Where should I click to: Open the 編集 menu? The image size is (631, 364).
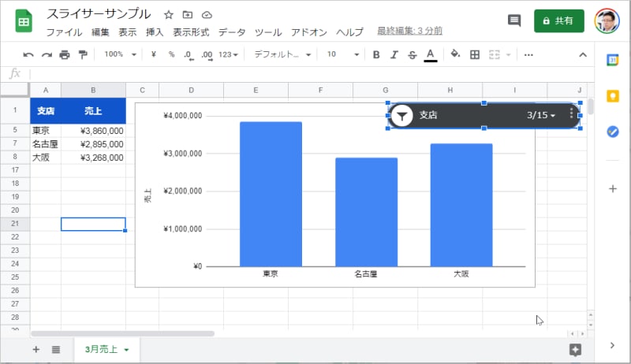pyautogui.click(x=100, y=32)
